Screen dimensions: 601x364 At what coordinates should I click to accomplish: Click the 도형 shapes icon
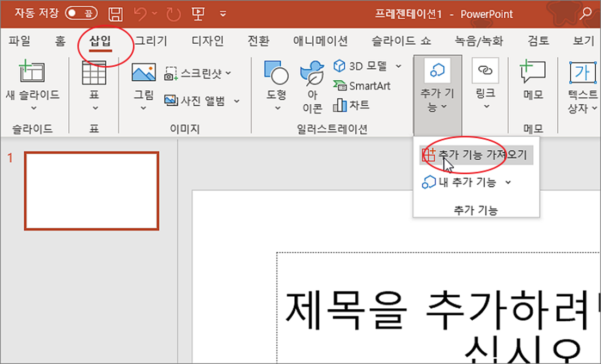pyautogui.click(x=276, y=73)
